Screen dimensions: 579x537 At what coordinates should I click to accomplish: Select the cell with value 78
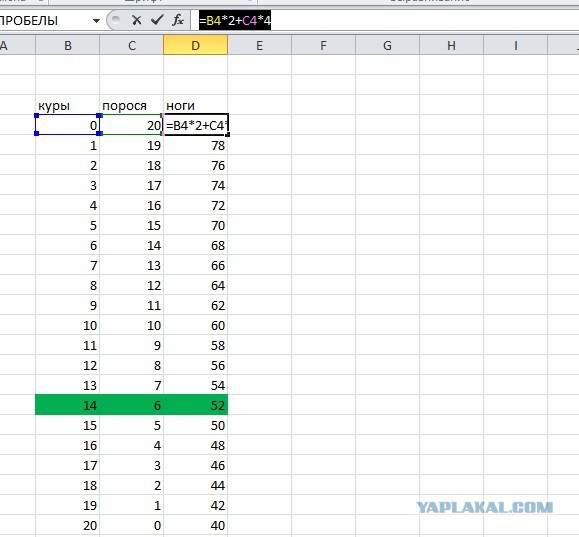click(196, 145)
